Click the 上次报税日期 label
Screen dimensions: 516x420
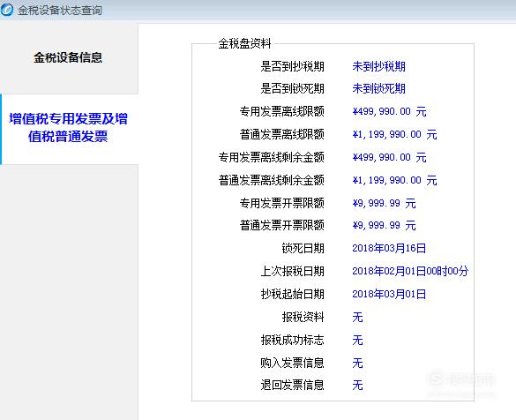pos(292,271)
